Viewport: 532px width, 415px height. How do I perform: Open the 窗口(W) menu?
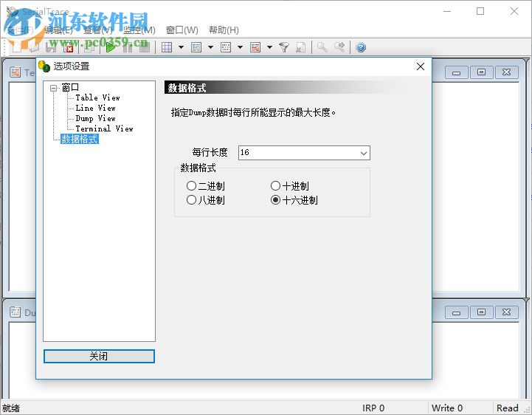pos(182,30)
